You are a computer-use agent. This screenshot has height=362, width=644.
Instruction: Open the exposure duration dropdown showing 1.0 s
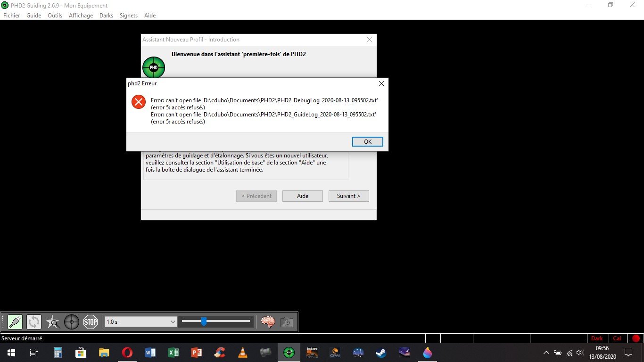(x=140, y=322)
